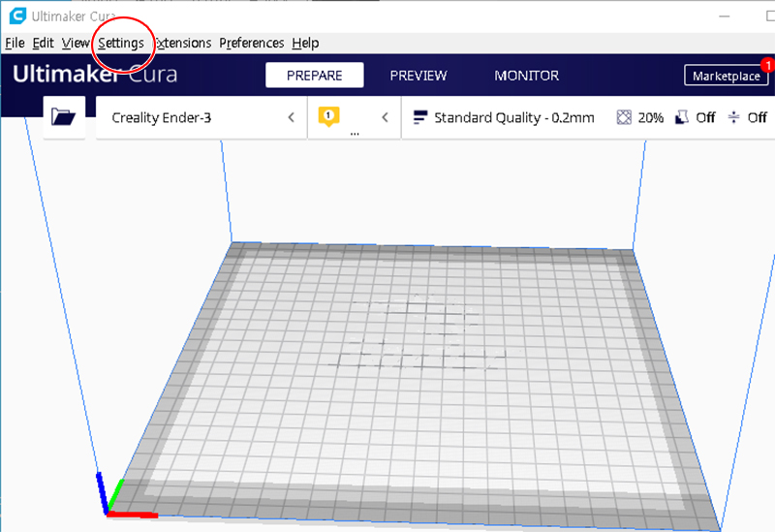Click the printer name Creality Ender-3
Image resolution: width=775 pixels, height=532 pixels.
pyautogui.click(x=161, y=117)
